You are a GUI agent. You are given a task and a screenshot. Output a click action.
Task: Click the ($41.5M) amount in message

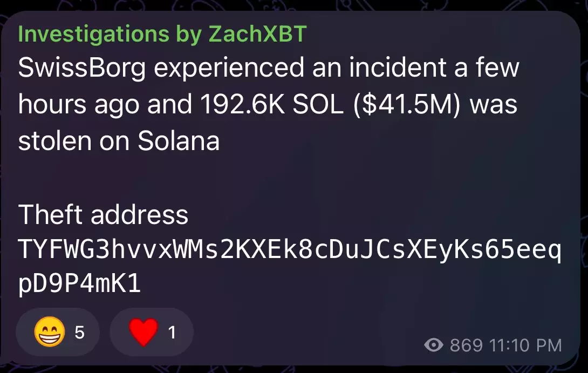pyautogui.click(x=407, y=104)
